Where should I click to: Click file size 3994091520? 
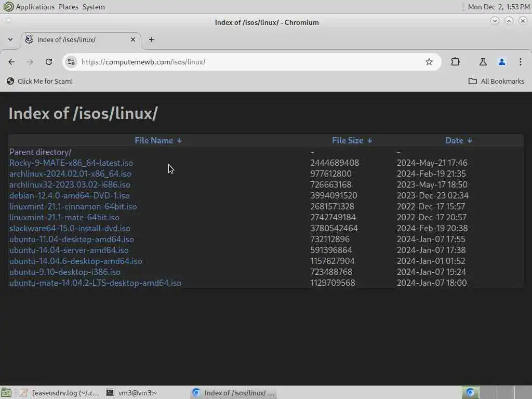point(334,195)
